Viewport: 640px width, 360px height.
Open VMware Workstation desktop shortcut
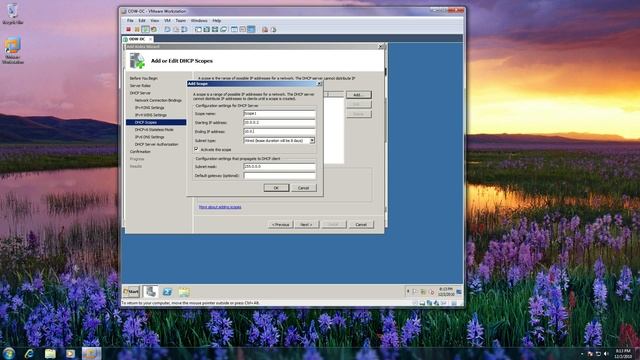click(13, 51)
